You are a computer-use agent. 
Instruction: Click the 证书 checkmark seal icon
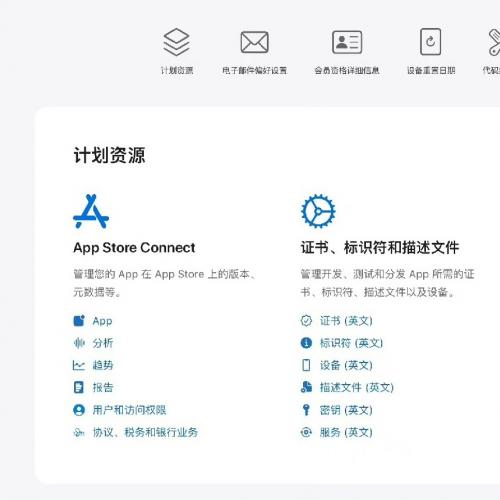306,321
